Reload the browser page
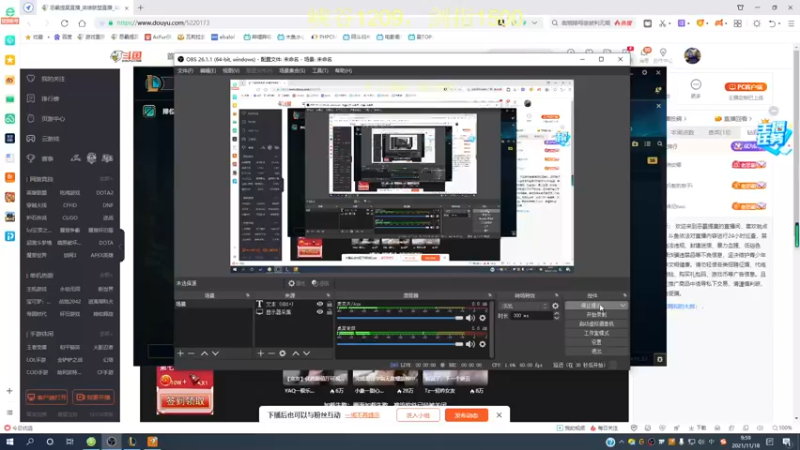The width and height of the screenshot is (800, 450). (x=64, y=23)
